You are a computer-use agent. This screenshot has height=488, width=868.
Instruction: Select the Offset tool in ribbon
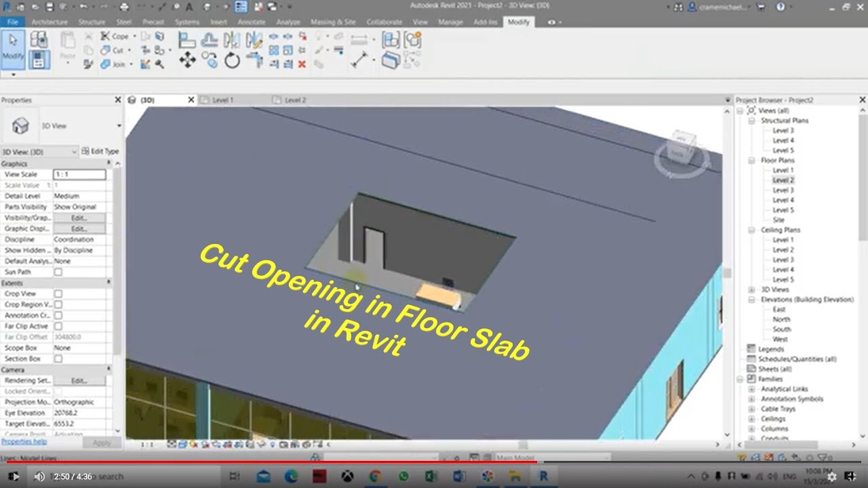click(x=209, y=40)
